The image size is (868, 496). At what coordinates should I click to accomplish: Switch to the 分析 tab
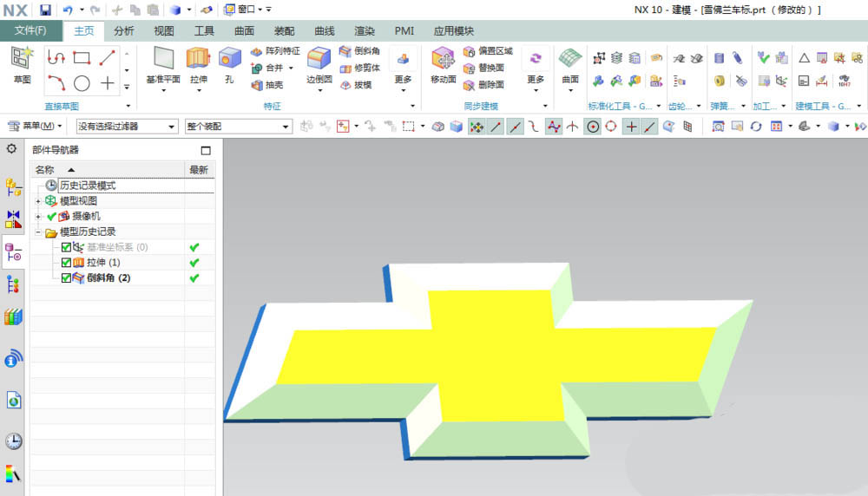point(124,31)
